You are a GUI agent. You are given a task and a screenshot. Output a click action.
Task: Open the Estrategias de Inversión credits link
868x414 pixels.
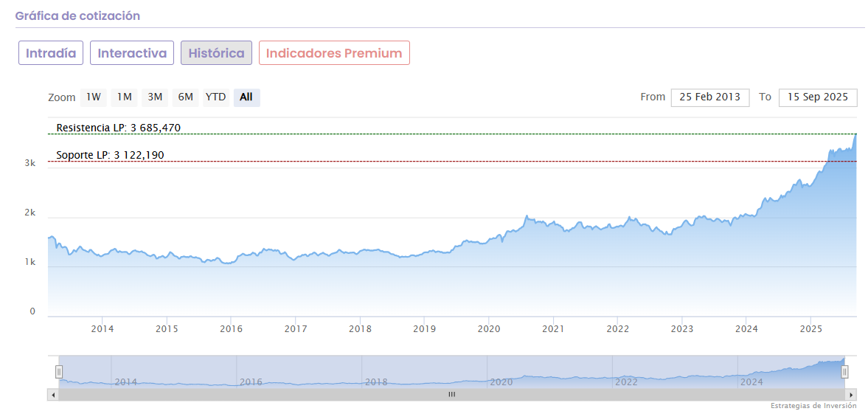(x=813, y=406)
